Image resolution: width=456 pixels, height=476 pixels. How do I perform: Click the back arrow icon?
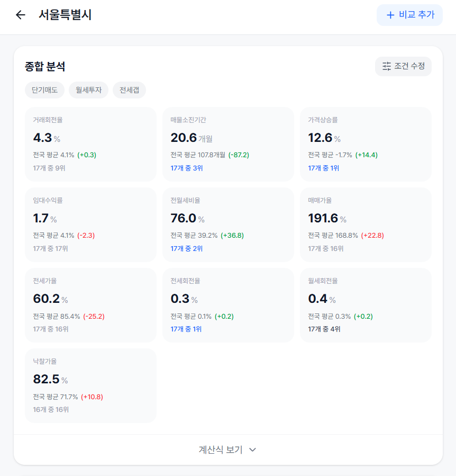tap(21, 15)
